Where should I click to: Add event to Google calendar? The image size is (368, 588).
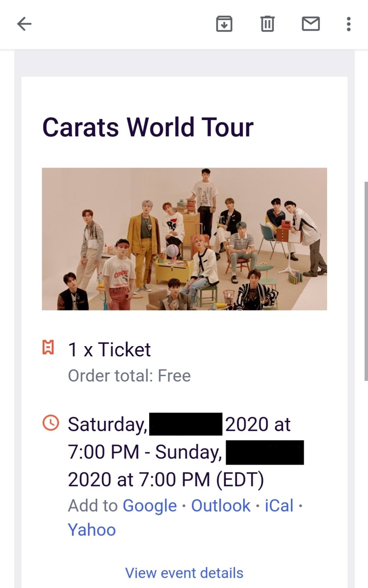click(x=150, y=506)
